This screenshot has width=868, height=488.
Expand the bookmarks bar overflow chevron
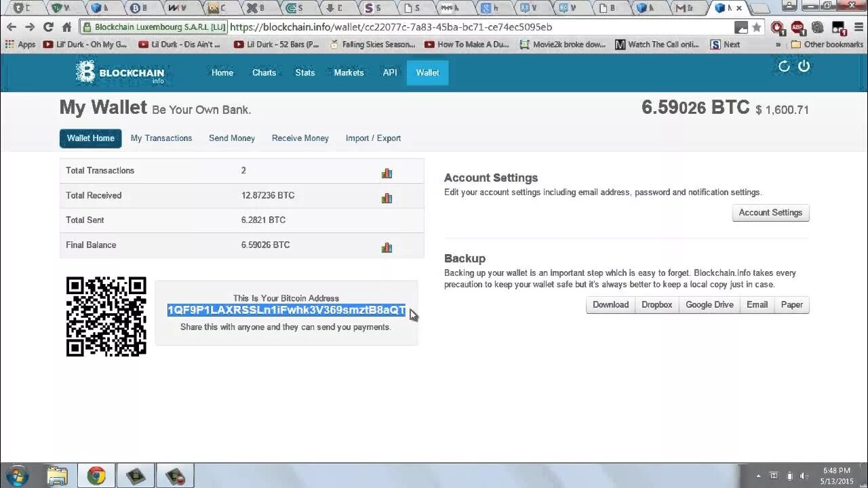pyautogui.click(x=778, y=45)
